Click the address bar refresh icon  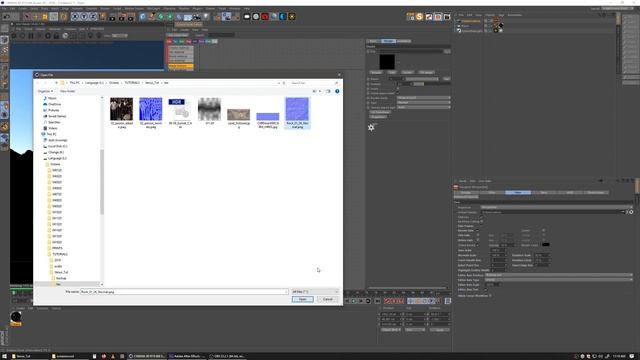coord(284,83)
